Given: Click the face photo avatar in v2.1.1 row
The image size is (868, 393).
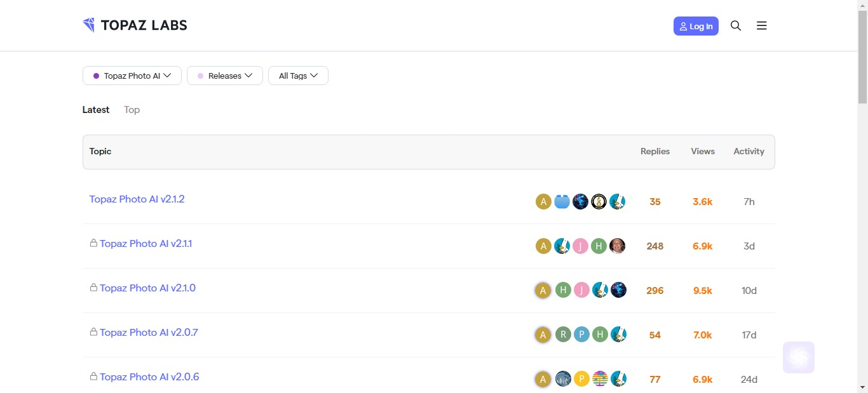Looking at the screenshot, I should click(x=618, y=246).
